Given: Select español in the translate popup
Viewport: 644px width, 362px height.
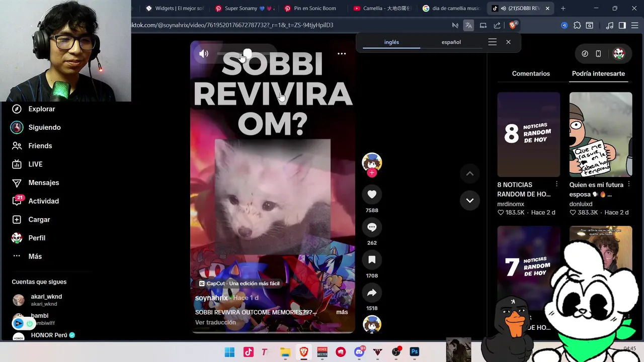Looking at the screenshot, I should [451, 42].
